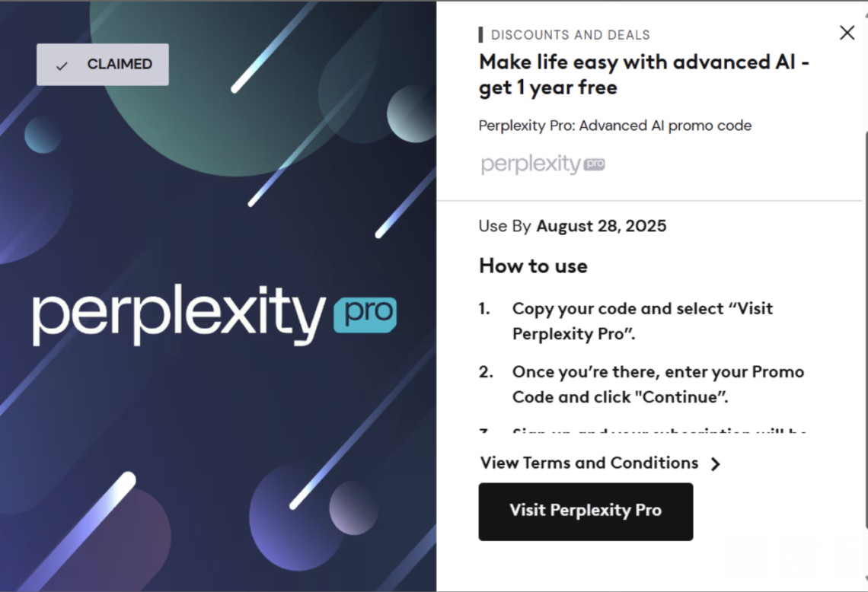Click the checkmark inside the CLAIMED badge
This screenshot has width=868, height=592.
click(62, 65)
